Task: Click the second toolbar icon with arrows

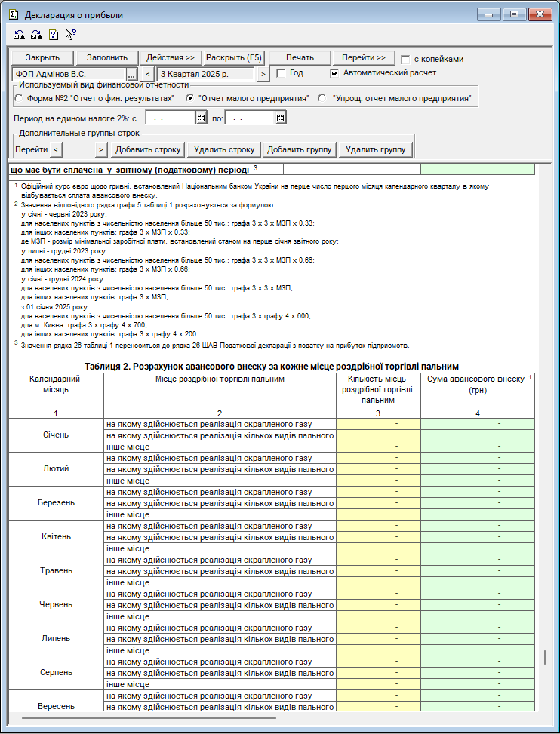Action: click(35, 34)
